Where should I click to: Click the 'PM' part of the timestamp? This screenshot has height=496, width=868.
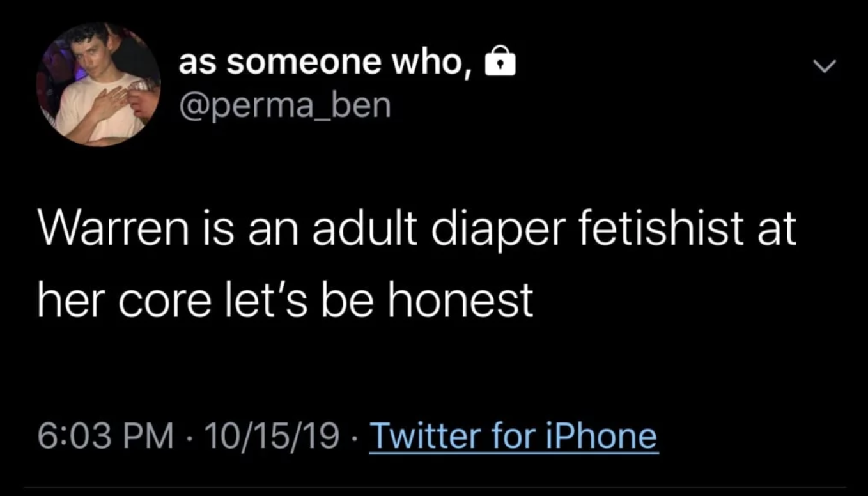[x=151, y=436]
